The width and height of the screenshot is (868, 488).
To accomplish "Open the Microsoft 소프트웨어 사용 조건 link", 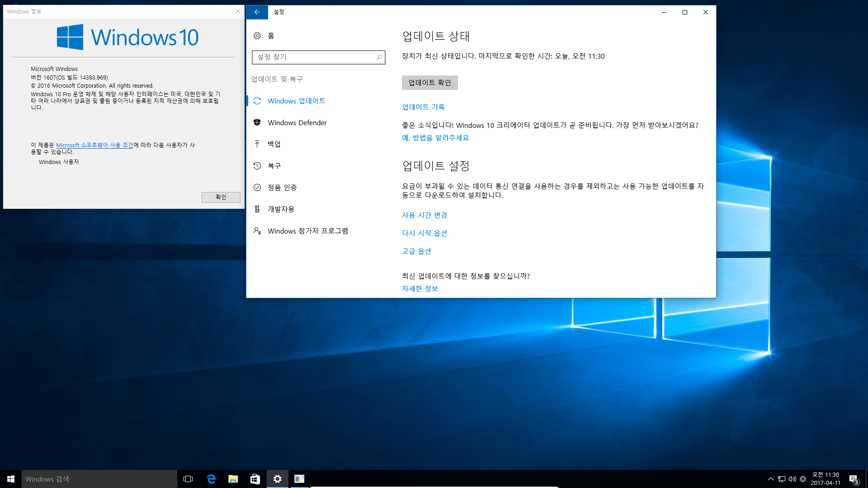I will [x=94, y=145].
